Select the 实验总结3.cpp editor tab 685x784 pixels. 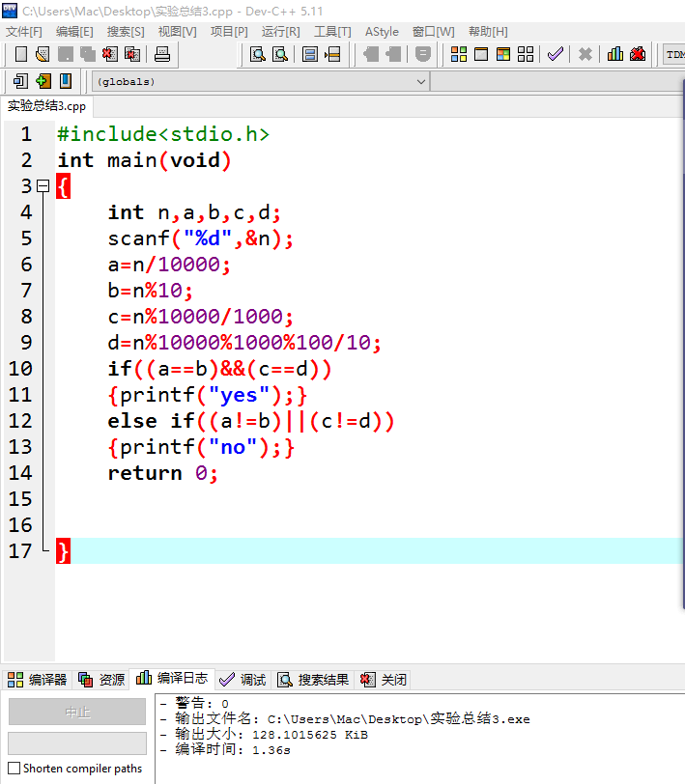click(x=46, y=106)
